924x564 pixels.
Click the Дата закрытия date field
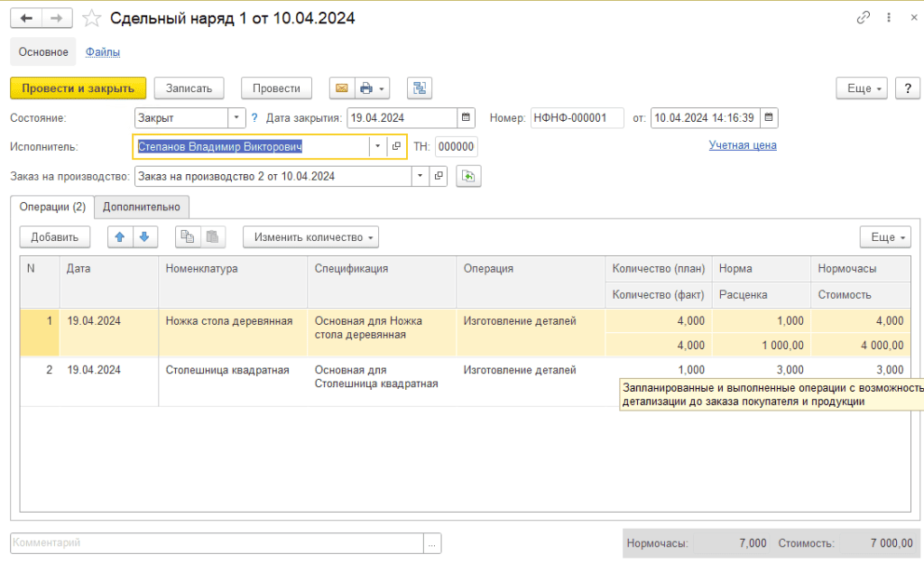(x=402, y=118)
